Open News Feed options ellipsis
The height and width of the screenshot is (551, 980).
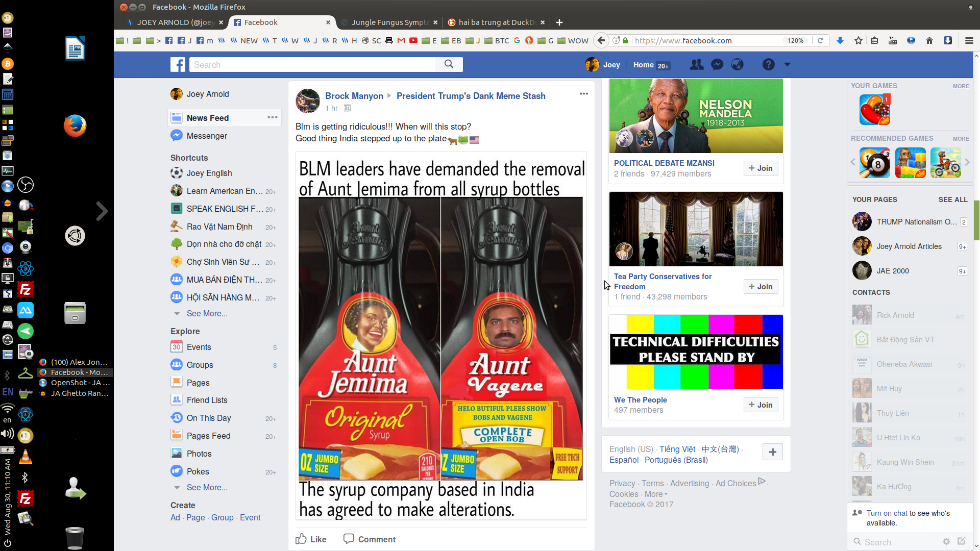(273, 117)
